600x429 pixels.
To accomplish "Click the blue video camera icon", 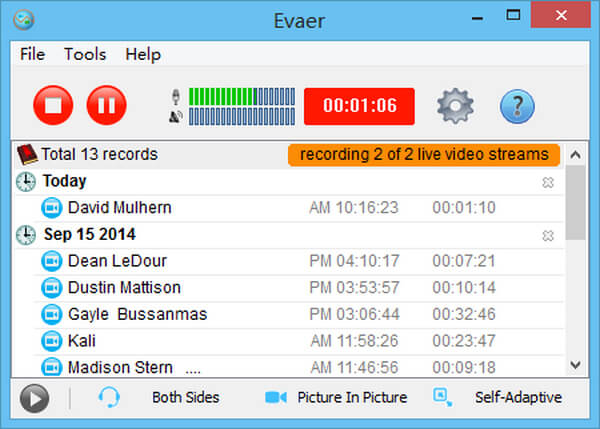I will [276, 397].
